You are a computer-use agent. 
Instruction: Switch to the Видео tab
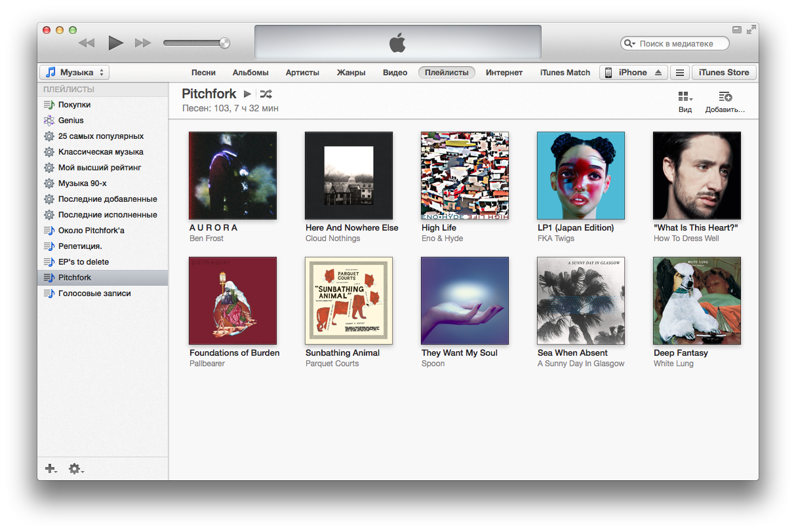coord(395,73)
